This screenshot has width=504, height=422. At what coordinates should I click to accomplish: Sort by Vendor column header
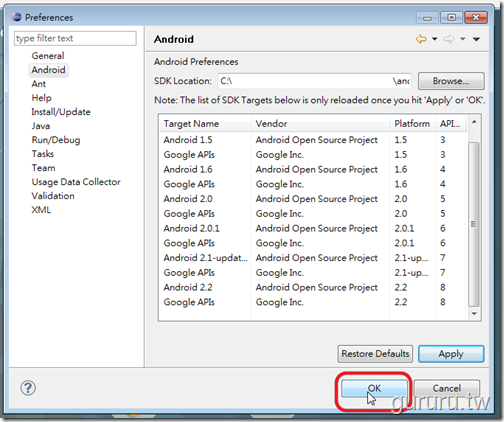point(320,124)
